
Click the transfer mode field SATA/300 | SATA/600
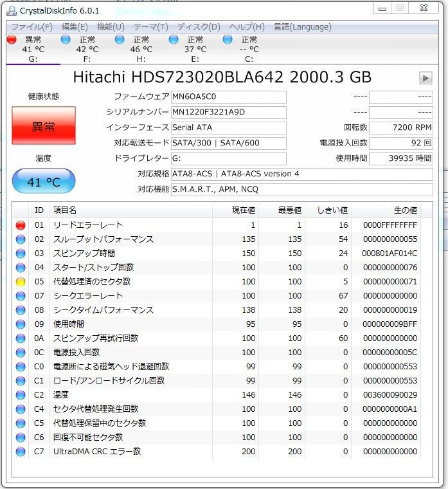[229, 143]
